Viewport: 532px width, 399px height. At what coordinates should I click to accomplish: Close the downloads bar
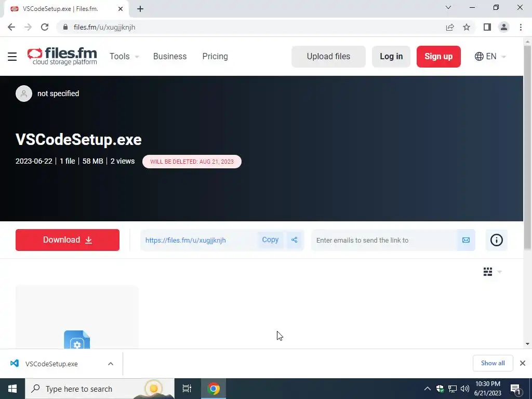pyautogui.click(x=523, y=363)
